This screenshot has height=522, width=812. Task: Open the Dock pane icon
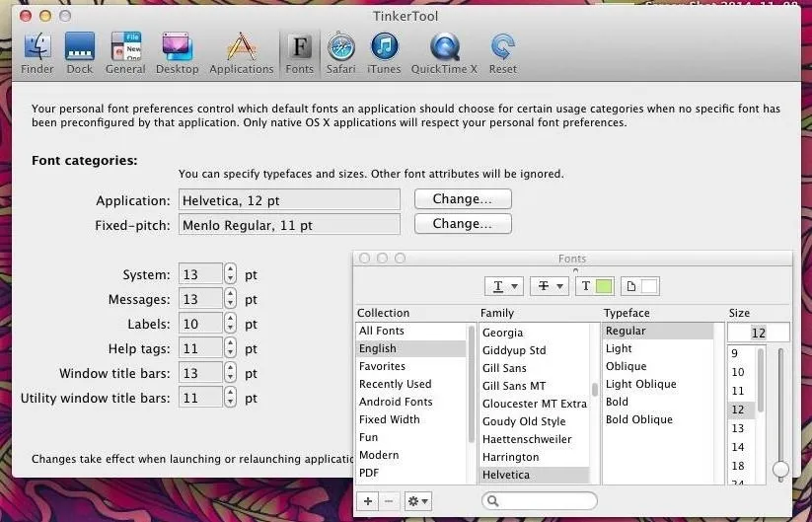[79, 53]
